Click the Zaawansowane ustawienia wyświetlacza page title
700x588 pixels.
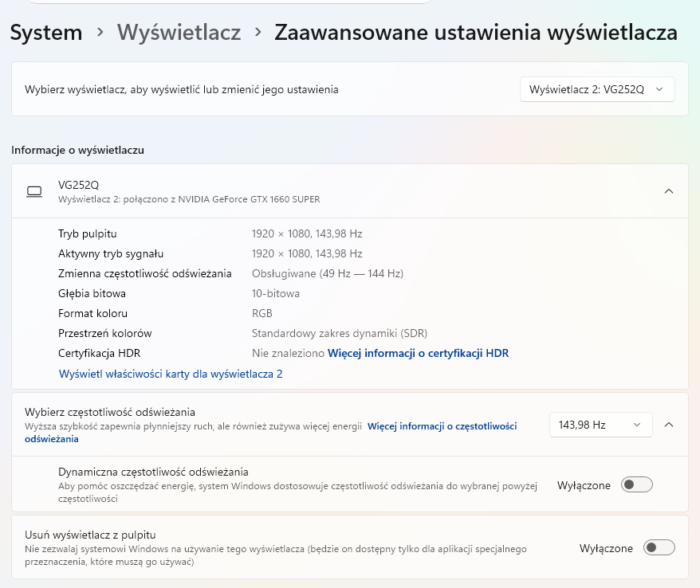[475, 33]
